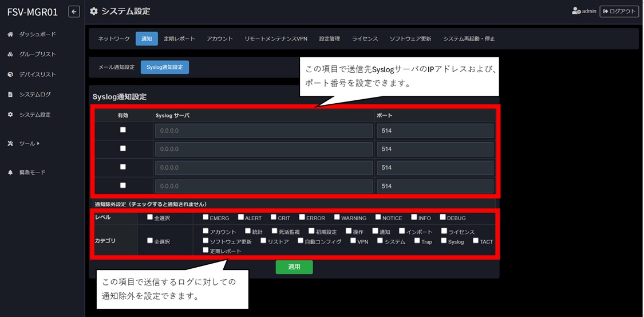Screen dimensions: 644x317
Task: Check the 死活監視 category checkbox
Action: coord(275,231)
